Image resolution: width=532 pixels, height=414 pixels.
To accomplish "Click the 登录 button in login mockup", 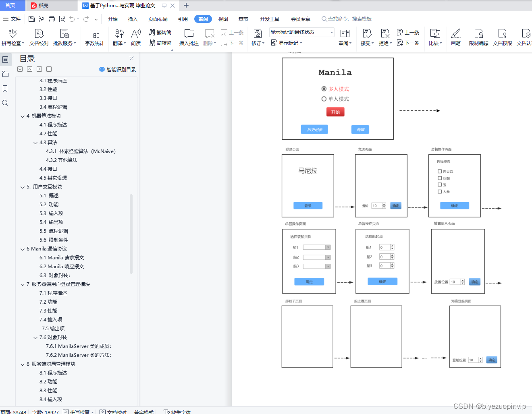I will [308, 205].
